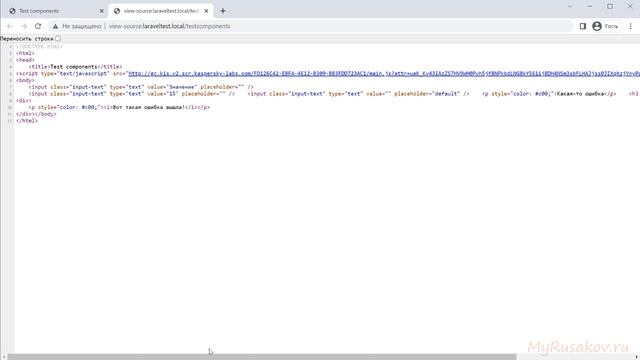Click the not secure warning icon
The width and height of the screenshot is (640, 360).
56,26
